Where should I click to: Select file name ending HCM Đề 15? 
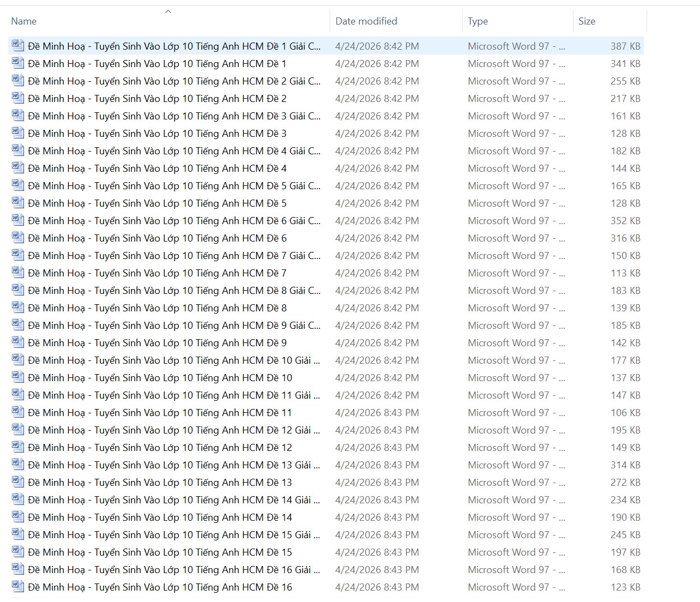point(160,552)
